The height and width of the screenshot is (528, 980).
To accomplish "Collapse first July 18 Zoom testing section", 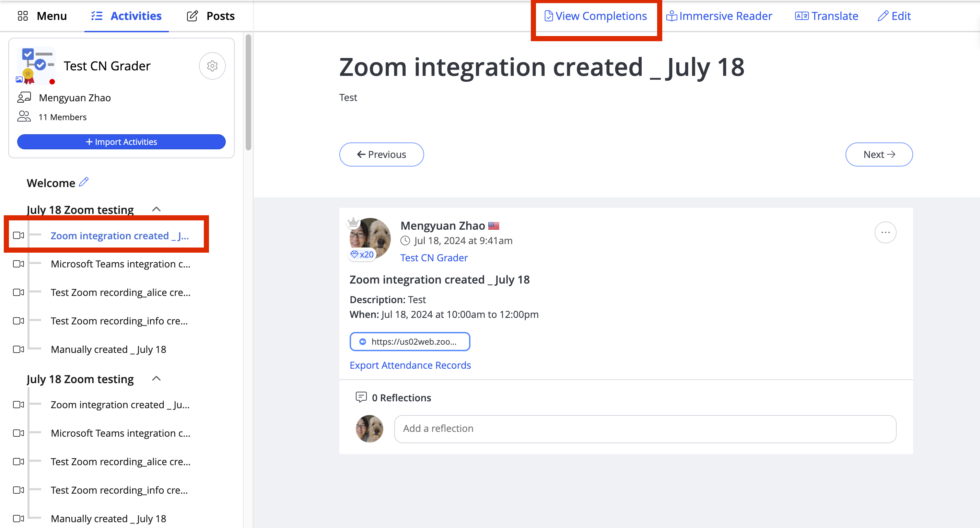I will [x=156, y=209].
